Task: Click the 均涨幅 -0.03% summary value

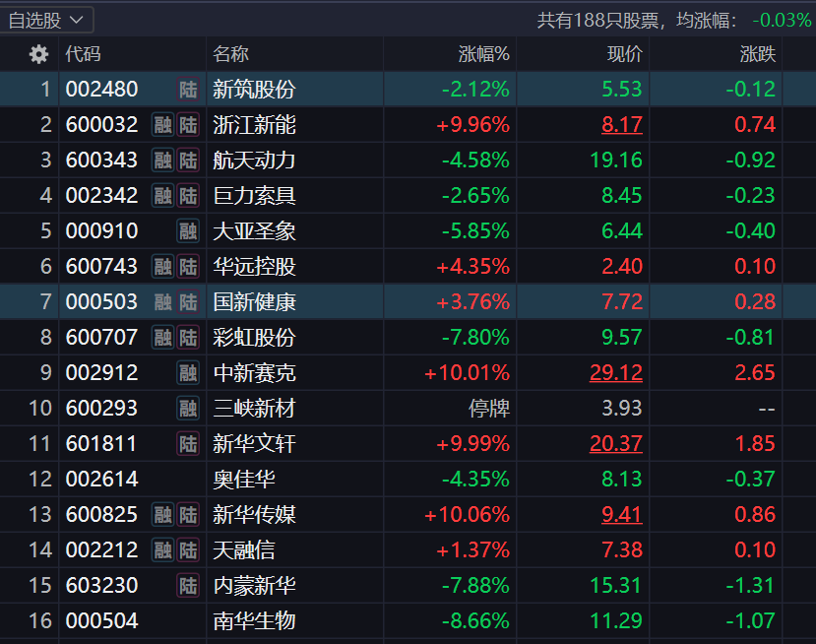Action: pyautogui.click(x=782, y=21)
